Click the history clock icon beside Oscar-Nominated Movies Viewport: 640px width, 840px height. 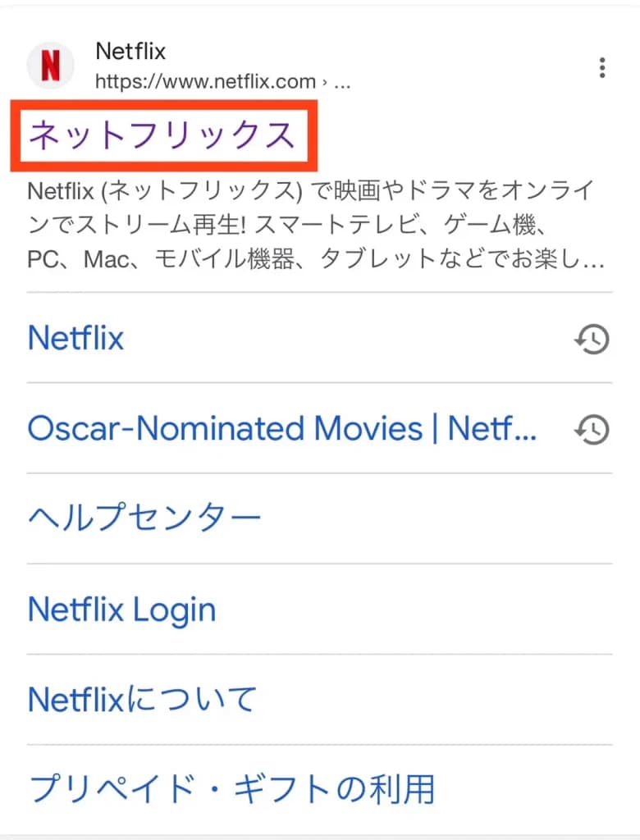(591, 428)
